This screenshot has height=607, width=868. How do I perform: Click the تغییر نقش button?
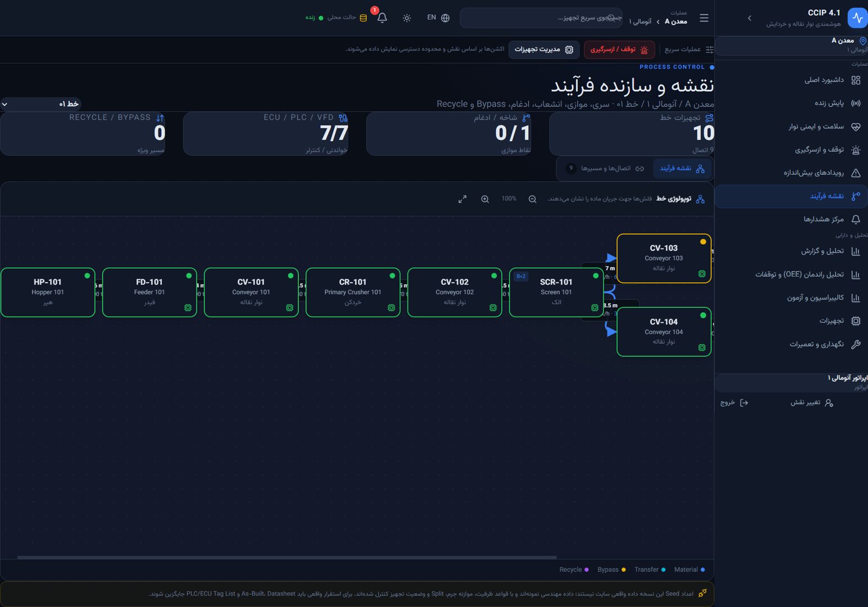[x=812, y=403]
